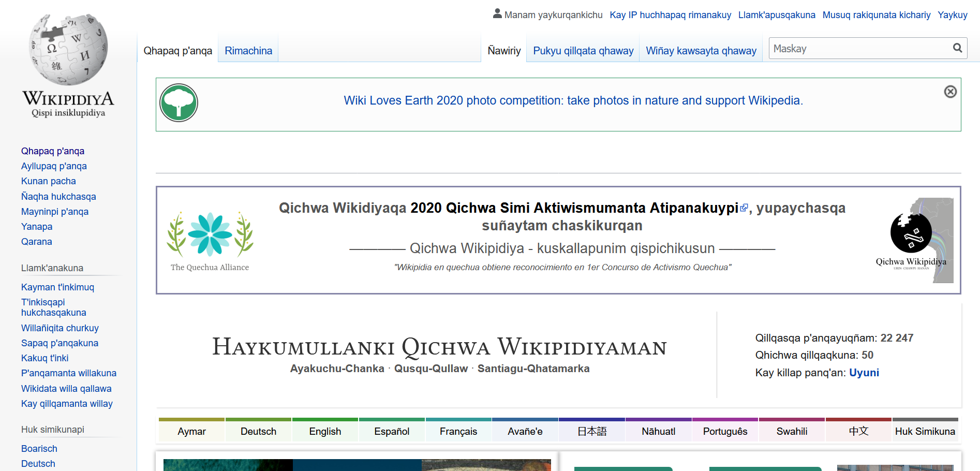Open Wiñay kawsayta qhaway tab
Viewport: 980px width, 471px height.
click(701, 51)
